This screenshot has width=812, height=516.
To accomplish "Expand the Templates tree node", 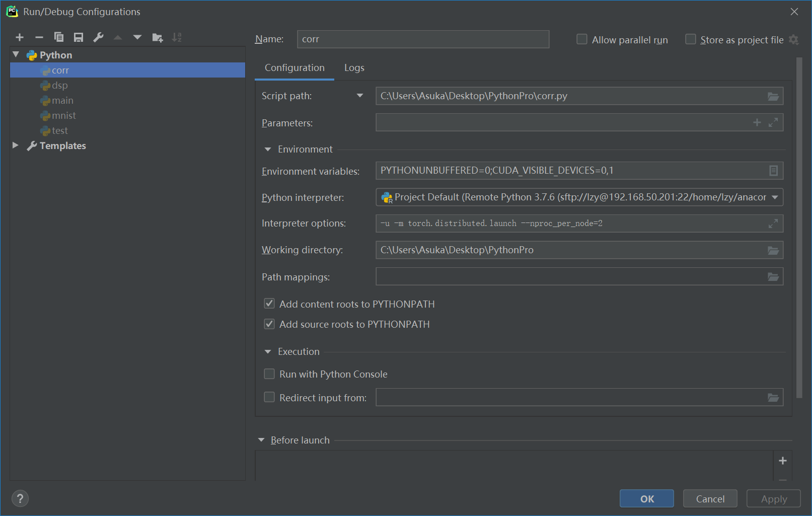I will pos(16,145).
